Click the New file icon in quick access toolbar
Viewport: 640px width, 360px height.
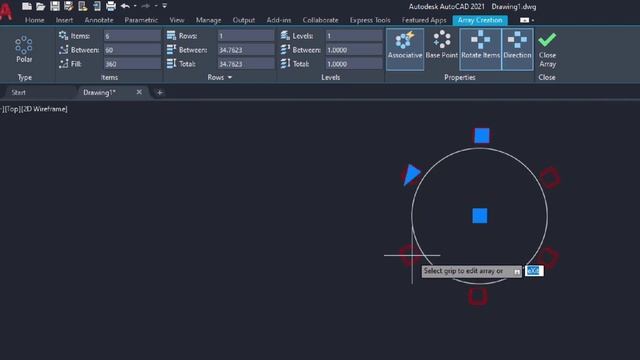pyautogui.click(x=27, y=6)
